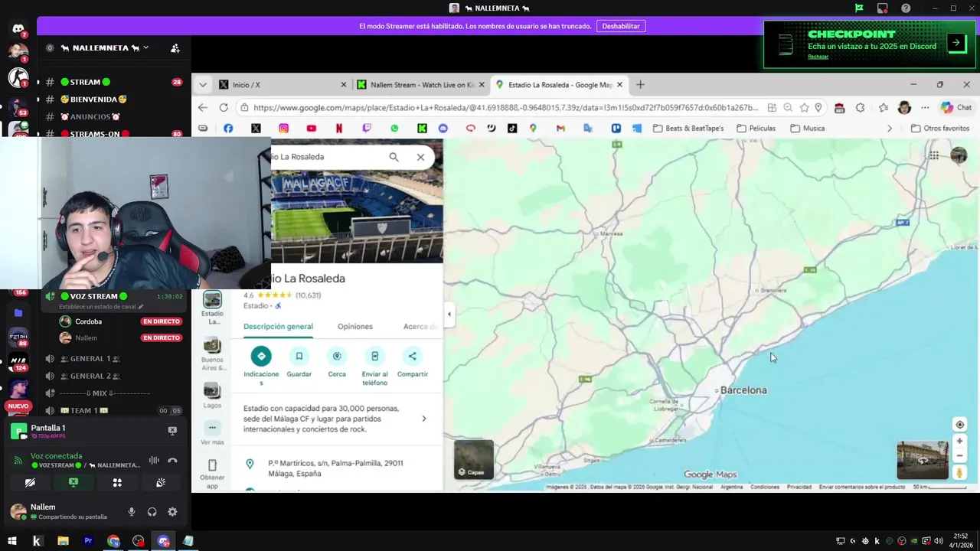This screenshot has height=551, width=980.
Task: Stop streaming Pantalla 1 button
Action: click(172, 431)
